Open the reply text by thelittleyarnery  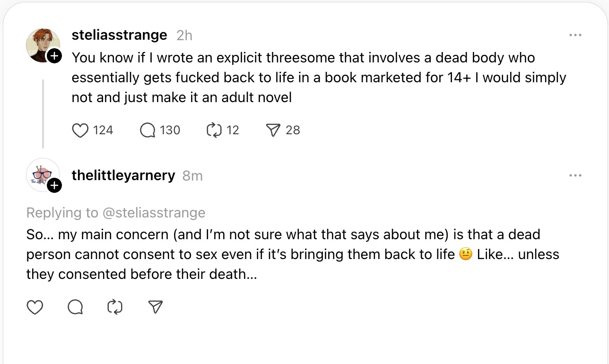coord(284,254)
